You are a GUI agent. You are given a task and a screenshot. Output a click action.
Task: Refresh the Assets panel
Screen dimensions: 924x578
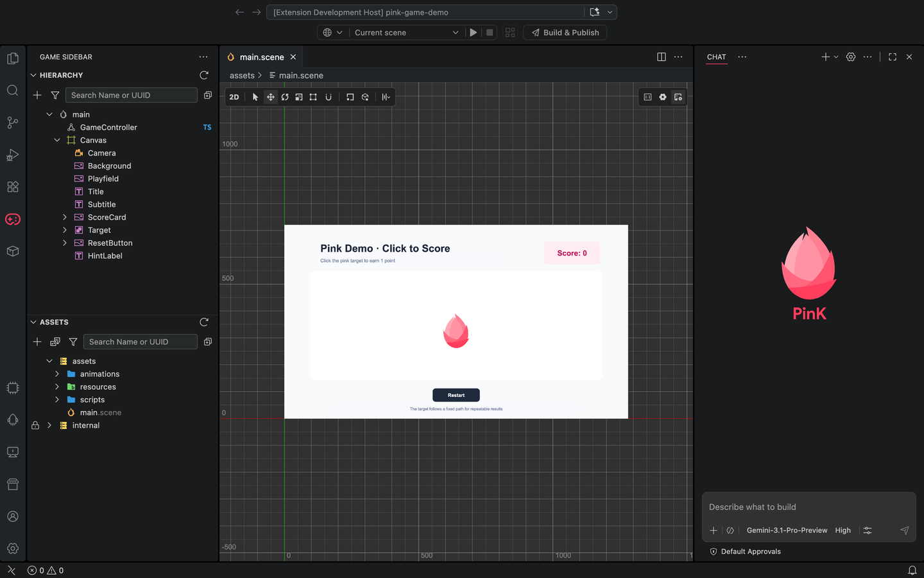click(204, 322)
